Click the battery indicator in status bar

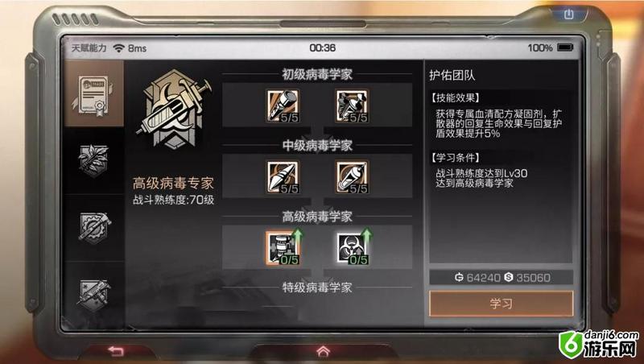point(565,48)
